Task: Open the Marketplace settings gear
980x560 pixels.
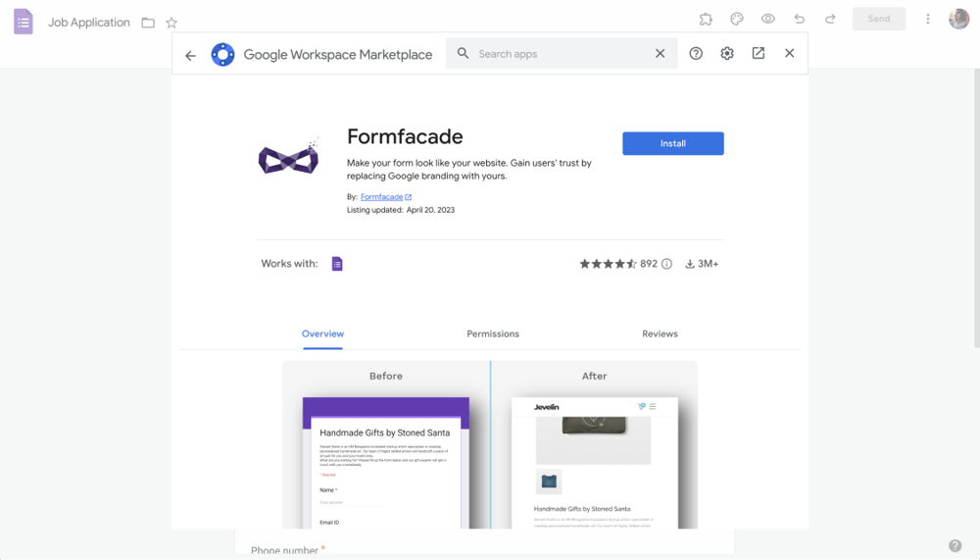Action: (727, 54)
